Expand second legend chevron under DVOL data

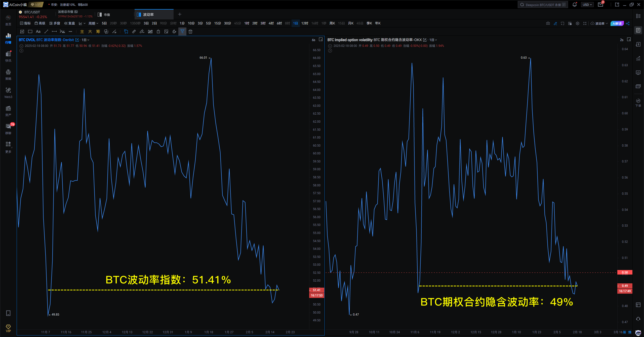pyautogui.click(x=21, y=51)
